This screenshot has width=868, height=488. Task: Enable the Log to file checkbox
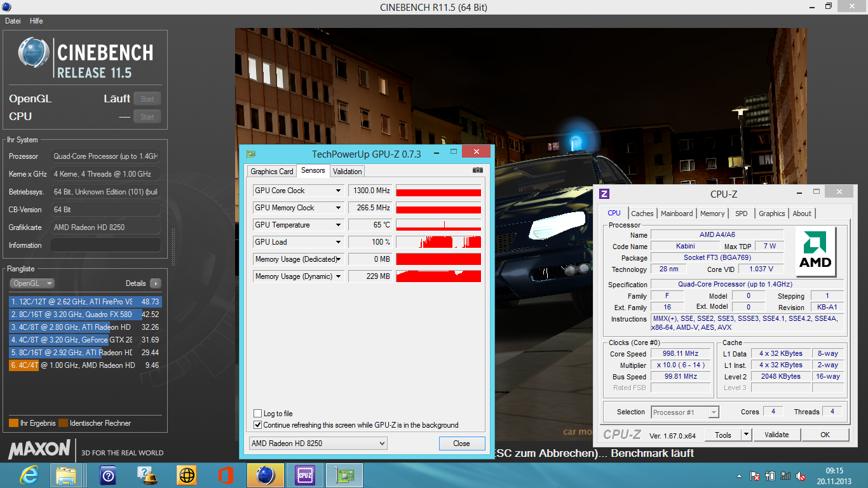click(258, 414)
